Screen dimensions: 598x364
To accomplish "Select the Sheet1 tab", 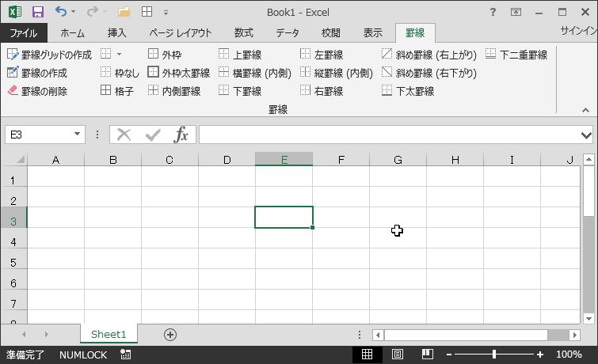I will point(109,334).
